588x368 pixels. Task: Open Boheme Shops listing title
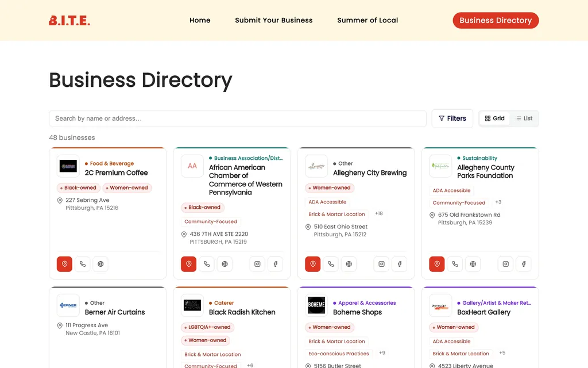357,312
